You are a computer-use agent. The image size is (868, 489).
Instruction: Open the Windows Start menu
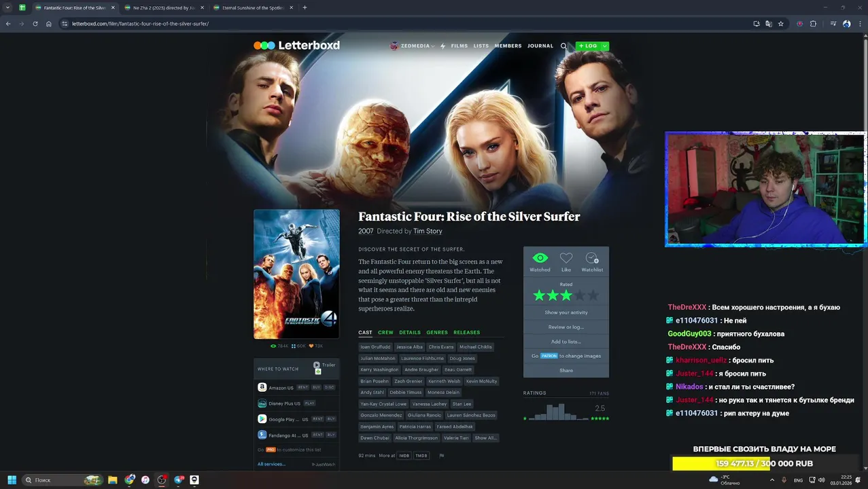[x=12, y=479]
